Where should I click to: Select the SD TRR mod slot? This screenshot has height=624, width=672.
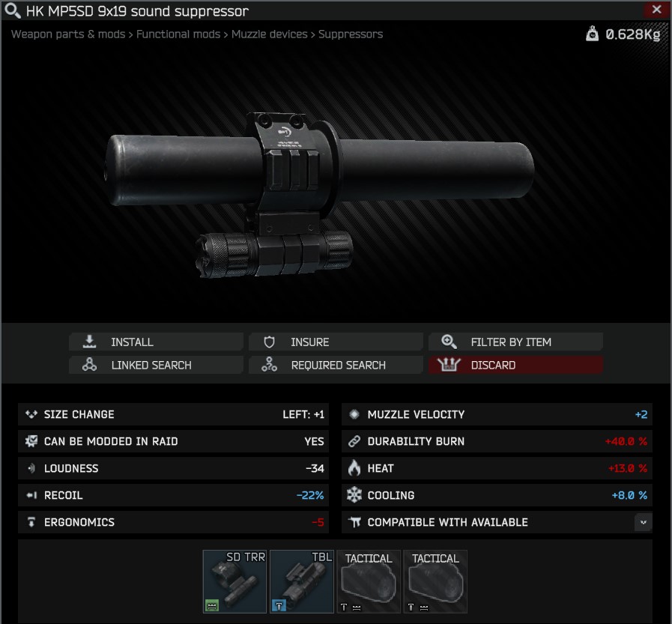tap(234, 581)
